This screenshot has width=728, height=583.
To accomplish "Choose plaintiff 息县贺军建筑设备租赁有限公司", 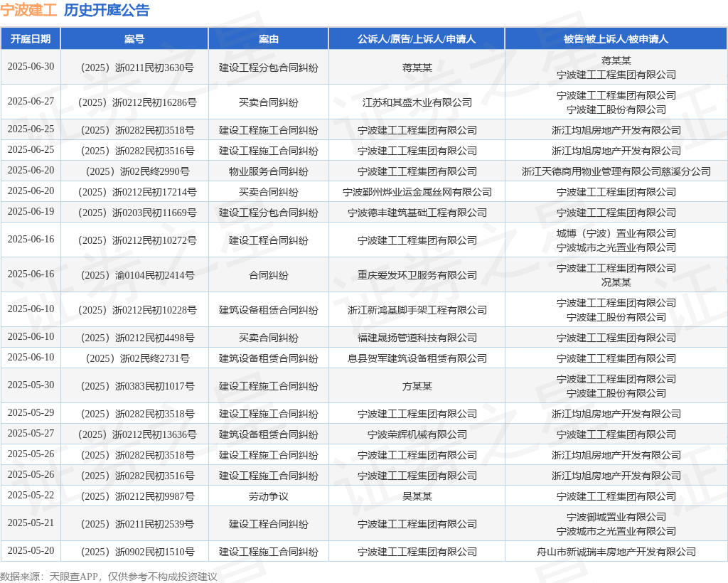I will (417, 358).
